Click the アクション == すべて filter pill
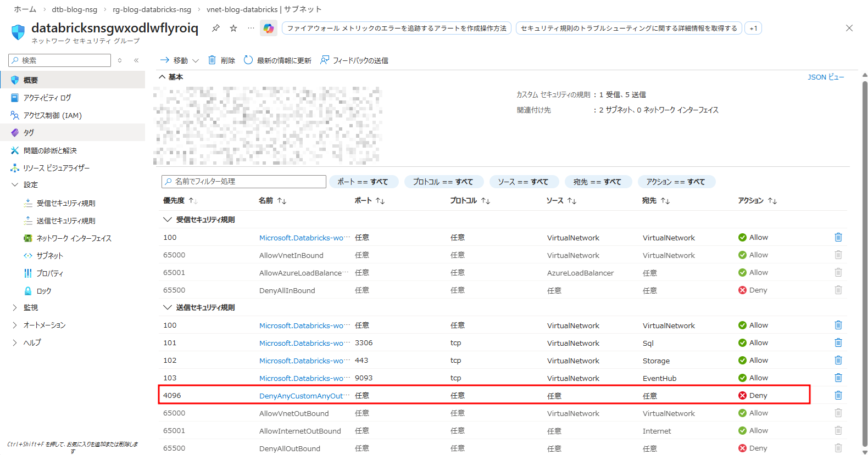The width and height of the screenshot is (868, 455). 675,182
